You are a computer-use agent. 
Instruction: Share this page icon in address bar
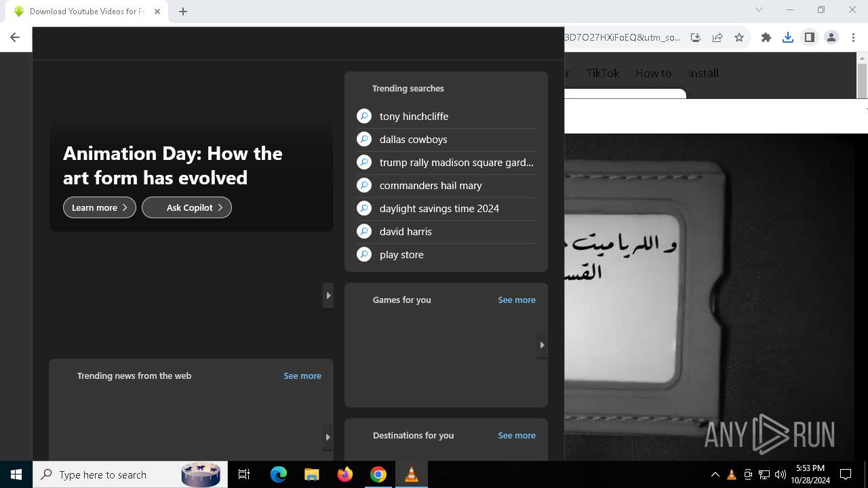[717, 38]
